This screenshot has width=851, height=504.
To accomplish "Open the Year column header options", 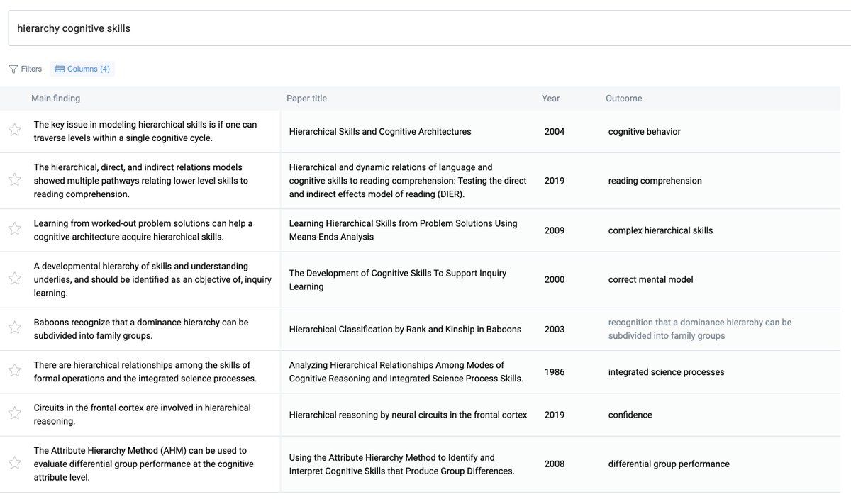I will tap(551, 98).
